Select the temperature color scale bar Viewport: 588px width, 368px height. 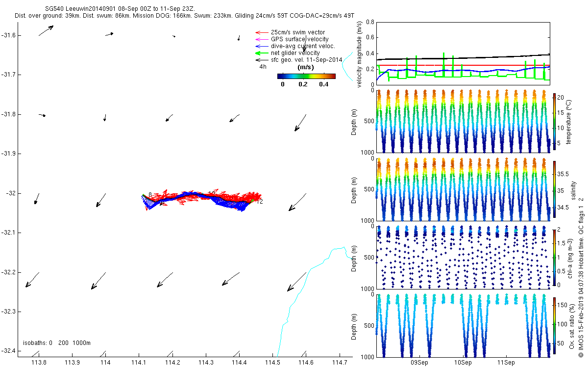pos(554,121)
